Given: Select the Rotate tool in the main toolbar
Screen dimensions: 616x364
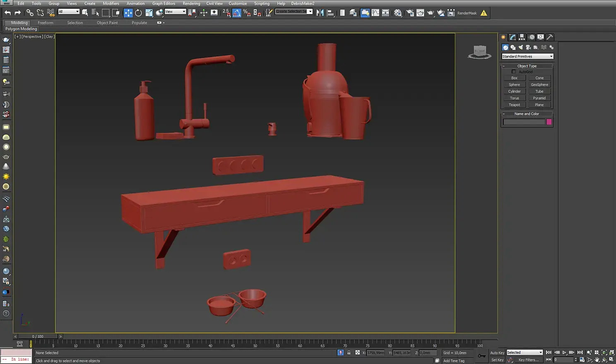Looking at the screenshot, I should click(138, 13).
